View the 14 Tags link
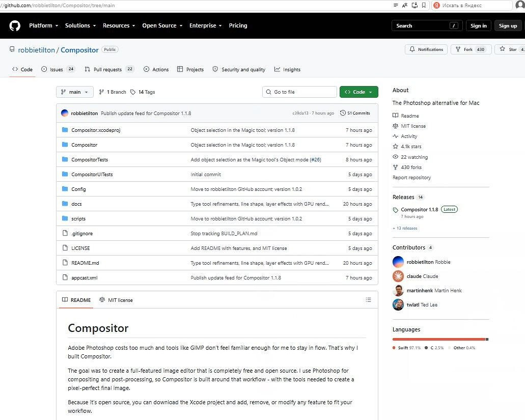This screenshot has height=420, width=525. click(143, 92)
